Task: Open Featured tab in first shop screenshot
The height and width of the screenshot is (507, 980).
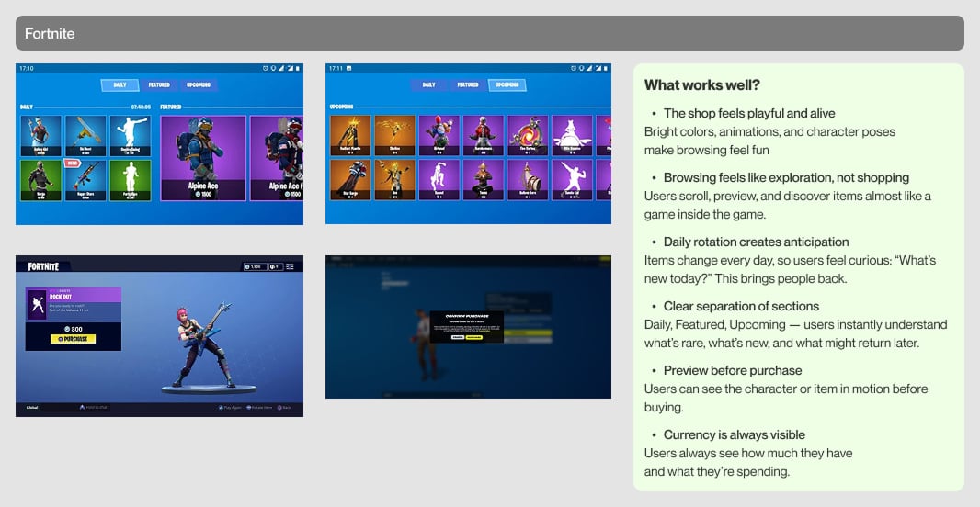Action: pyautogui.click(x=159, y=84)
